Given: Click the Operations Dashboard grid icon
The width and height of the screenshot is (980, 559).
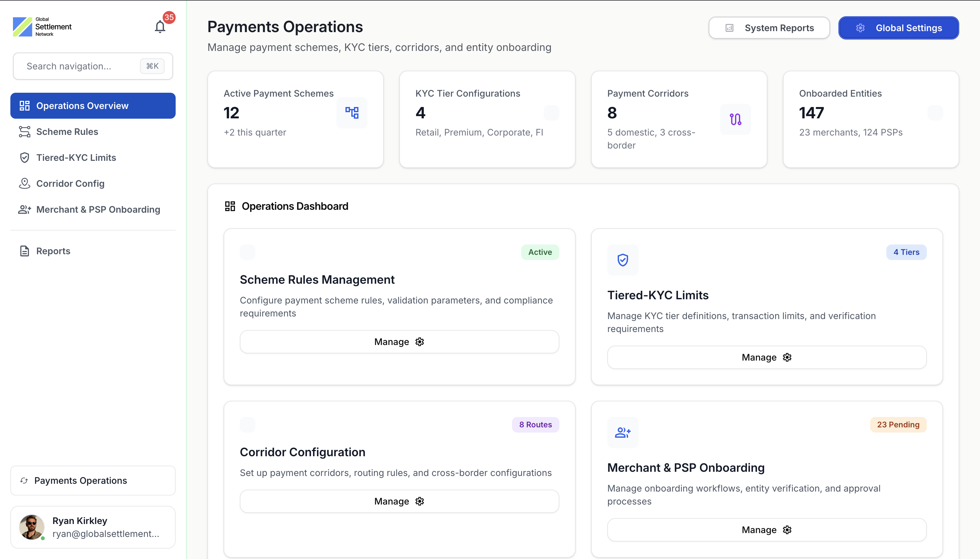Looking at the screenshot, I should [230, 206].
